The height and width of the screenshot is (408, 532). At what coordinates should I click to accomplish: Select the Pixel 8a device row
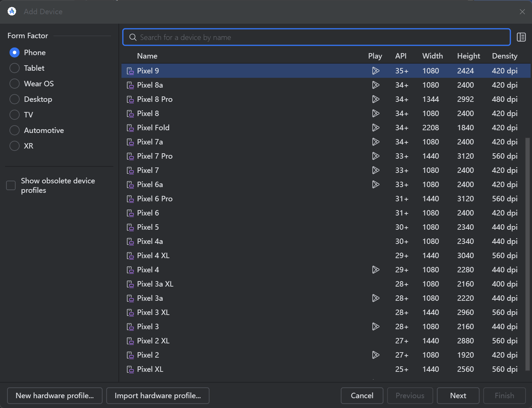[326, 85]
